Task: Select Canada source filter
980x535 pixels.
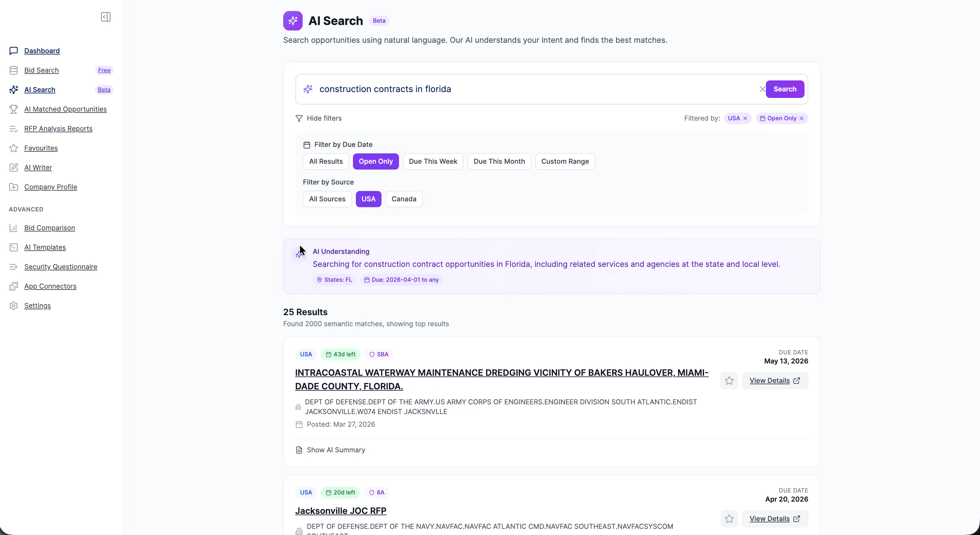Action: tap(404, 199)
